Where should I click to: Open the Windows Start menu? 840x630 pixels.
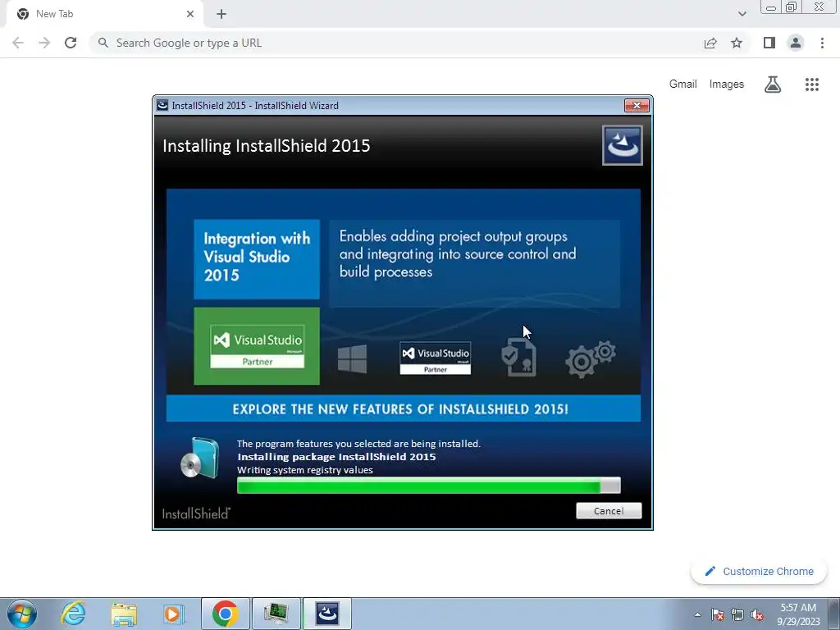(x=22, y=614)
